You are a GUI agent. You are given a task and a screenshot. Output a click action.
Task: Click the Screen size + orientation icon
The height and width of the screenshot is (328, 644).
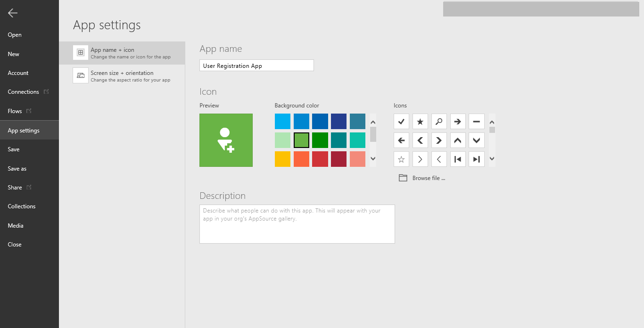coord(81,75)
